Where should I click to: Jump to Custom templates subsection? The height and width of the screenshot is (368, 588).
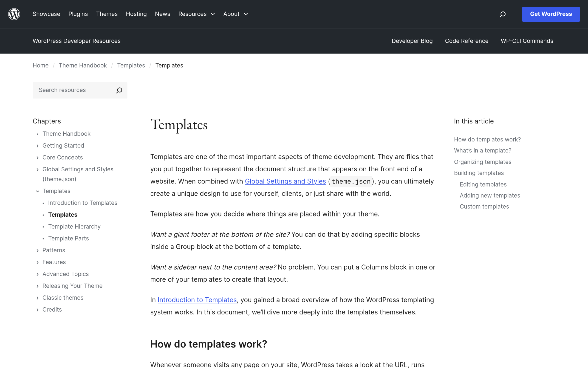484,207
